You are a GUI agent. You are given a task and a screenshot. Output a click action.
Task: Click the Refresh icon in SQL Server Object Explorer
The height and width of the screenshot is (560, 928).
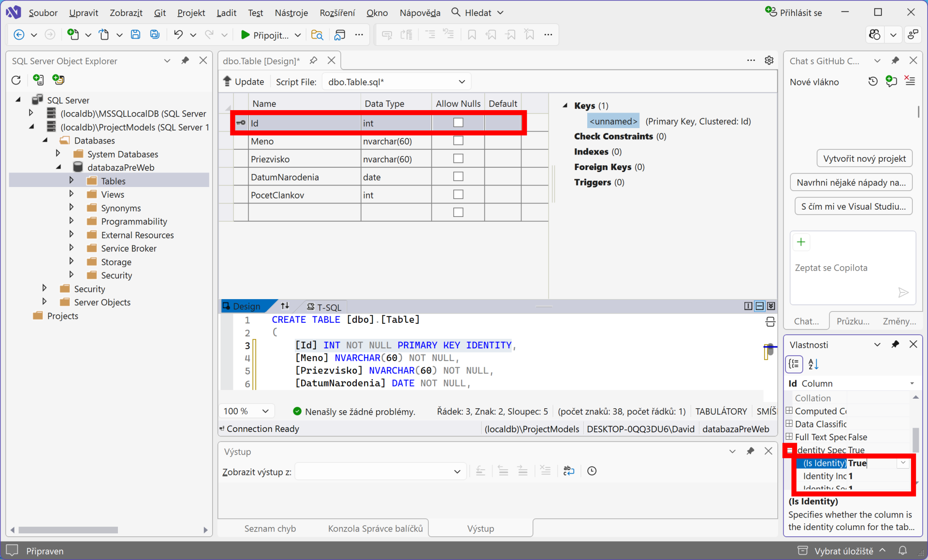tap(16, 80)
